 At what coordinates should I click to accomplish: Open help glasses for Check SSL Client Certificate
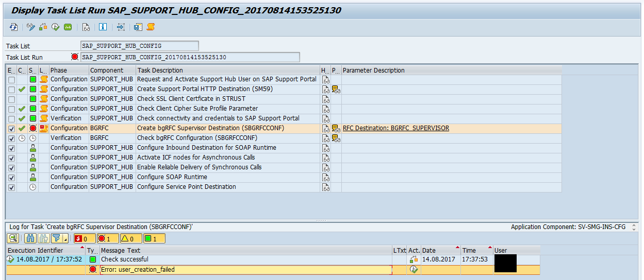click(x=325, y=99)
